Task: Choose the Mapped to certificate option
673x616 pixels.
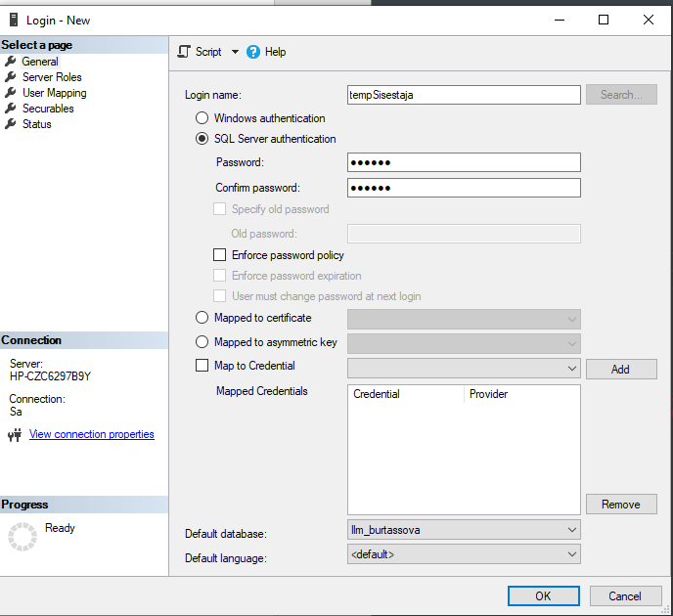Action: [x=202, y=318]
